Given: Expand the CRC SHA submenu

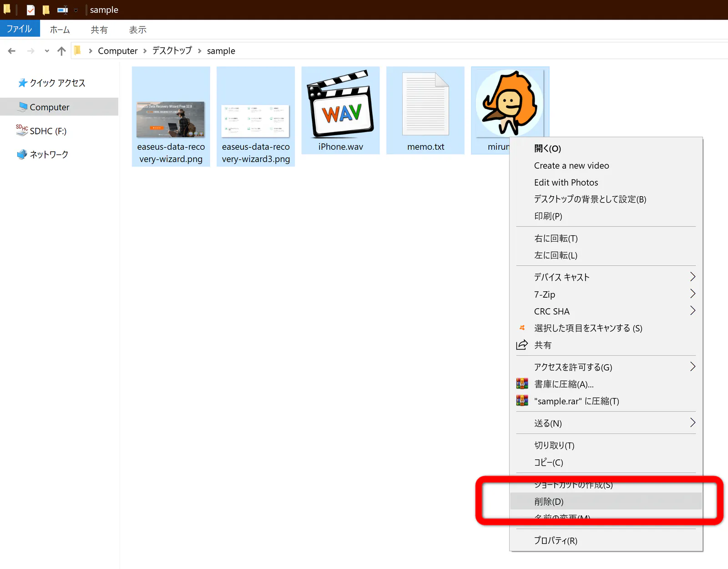Looking at the screenshot, I should point(606,311).
